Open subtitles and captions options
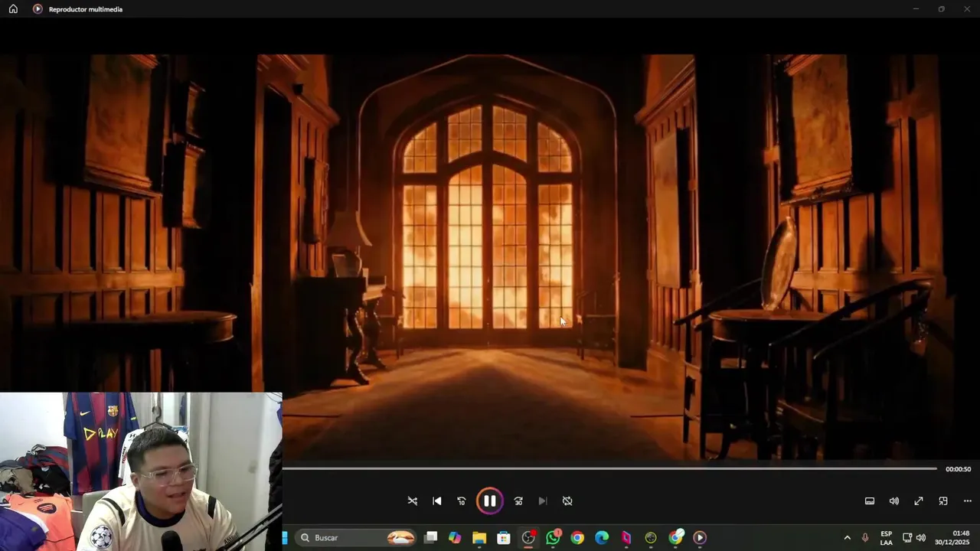This screenshot has width=980, height=551. (870, 501)
